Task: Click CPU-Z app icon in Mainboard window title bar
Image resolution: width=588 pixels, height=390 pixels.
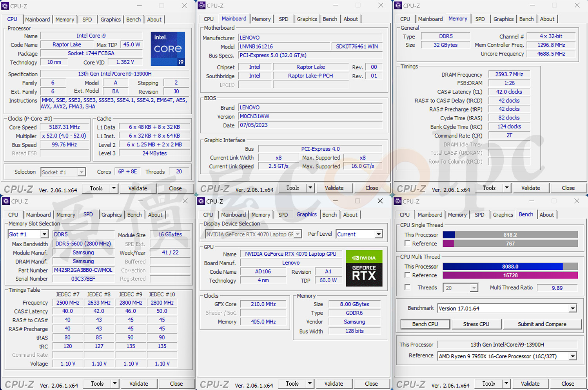Action: (201, 5)
